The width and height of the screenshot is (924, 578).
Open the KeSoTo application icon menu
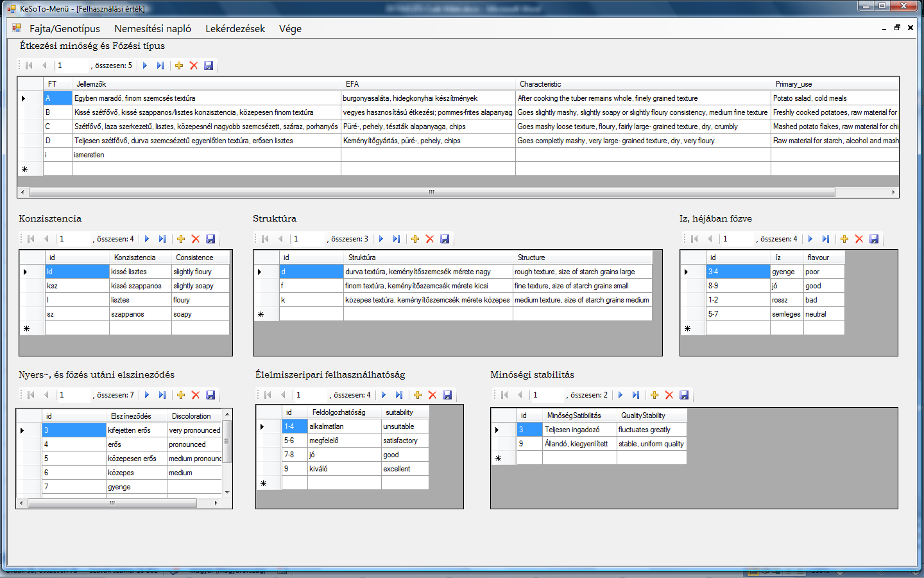16,28
